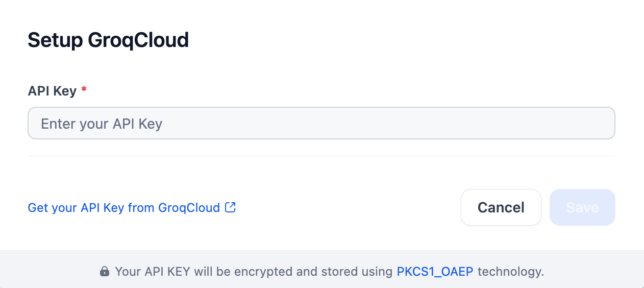644x288 pixels.
Task: Click the word "GroqCloud" in the dialog title
Action: (138, 40)
